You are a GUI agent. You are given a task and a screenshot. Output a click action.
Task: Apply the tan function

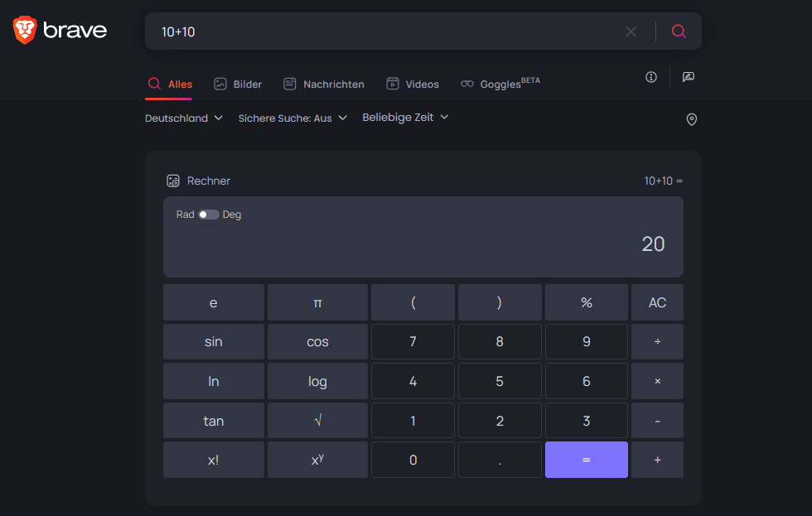(214, 420)
